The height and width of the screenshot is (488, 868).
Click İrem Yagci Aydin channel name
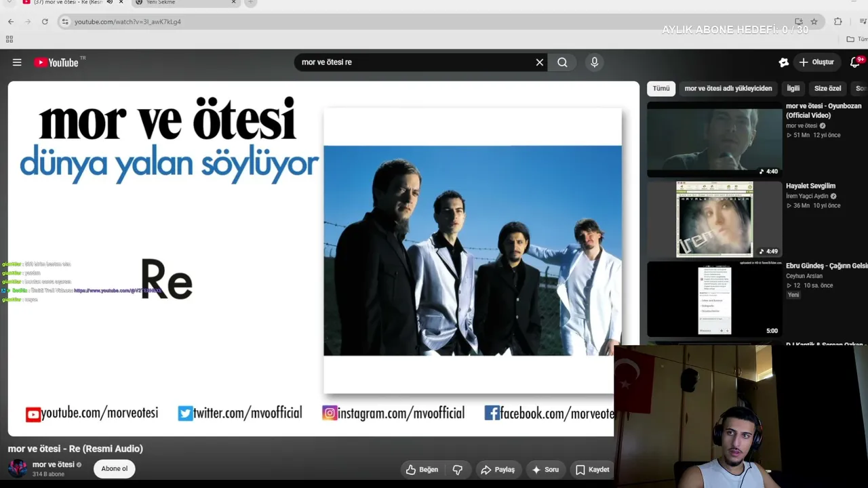click(x=807, y=197)
